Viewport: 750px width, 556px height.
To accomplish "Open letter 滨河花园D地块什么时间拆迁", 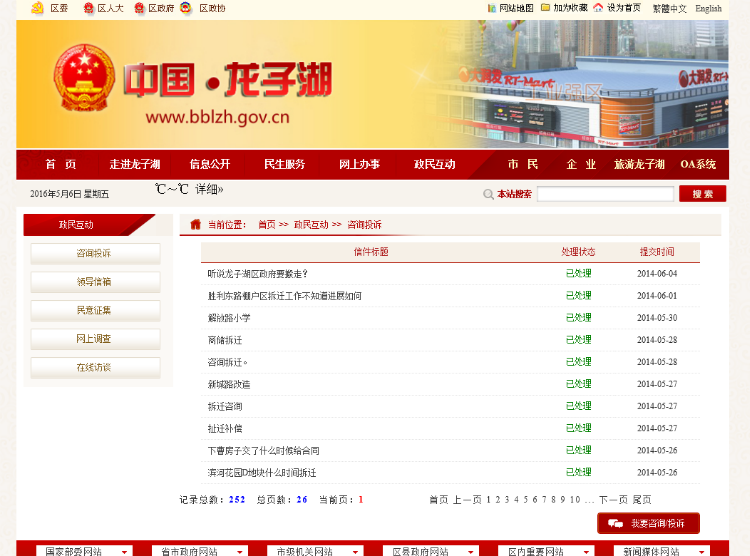I will click(262, 473).
